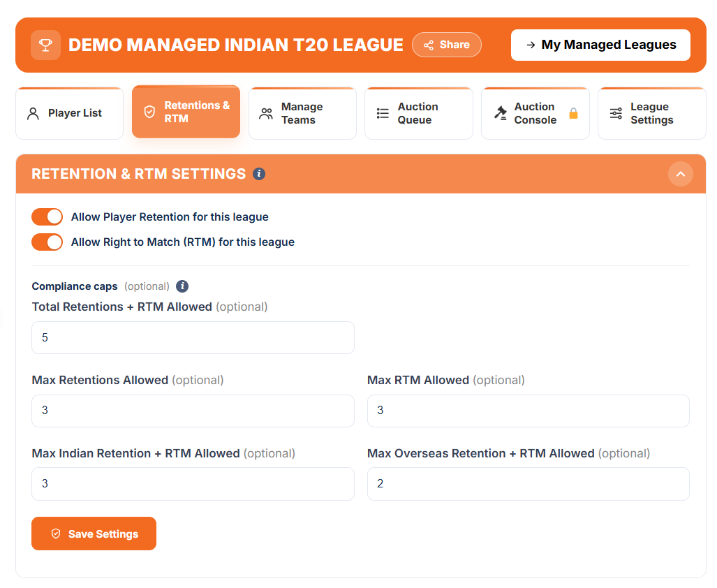Click the shield icon on Retentions & RTM tab
Viewport: 717px width, 588px height.
[149, 112]
